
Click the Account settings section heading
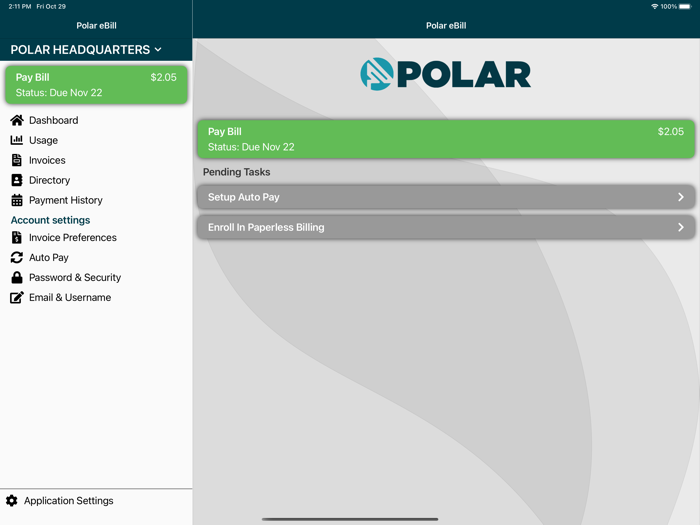coord(50,220)
